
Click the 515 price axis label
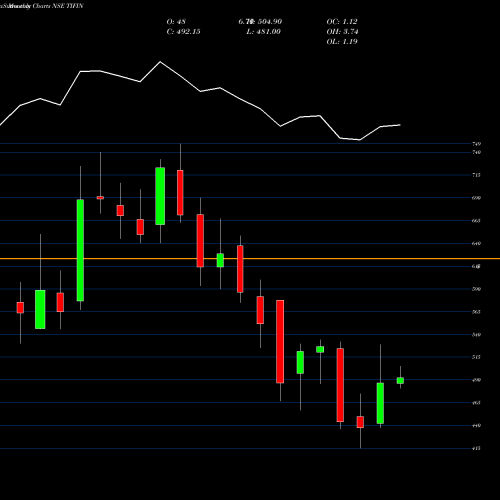(x=476, y=357)
